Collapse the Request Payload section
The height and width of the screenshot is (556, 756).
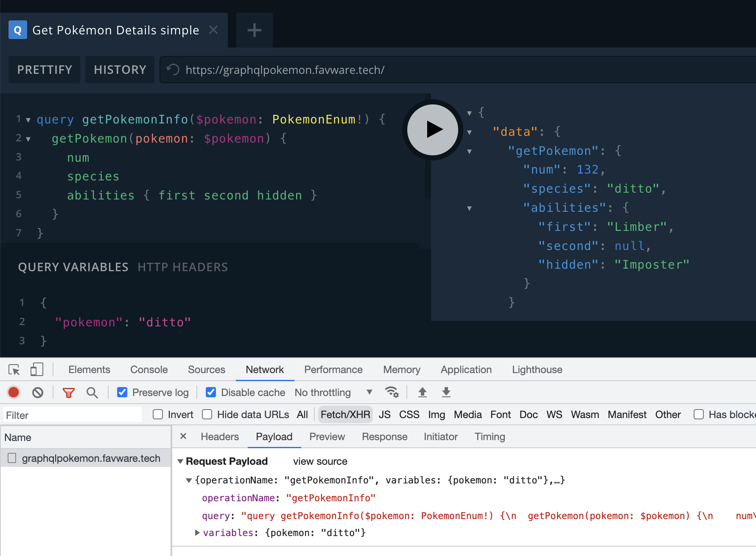[180, 461]
